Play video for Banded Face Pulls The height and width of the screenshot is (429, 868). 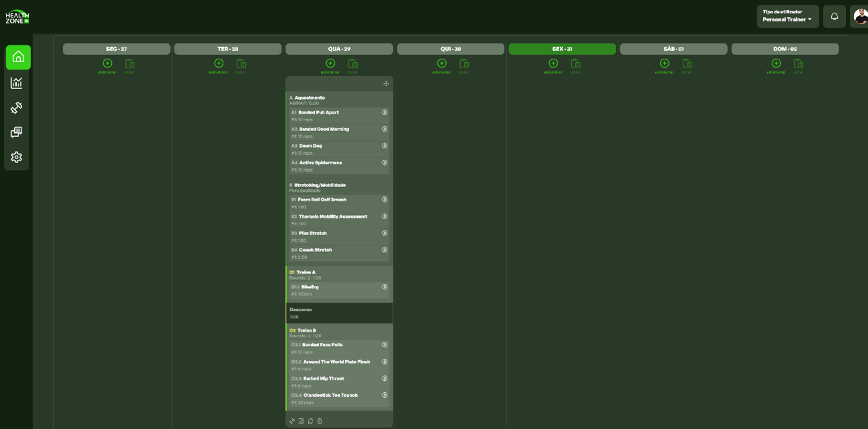(385, 345)
